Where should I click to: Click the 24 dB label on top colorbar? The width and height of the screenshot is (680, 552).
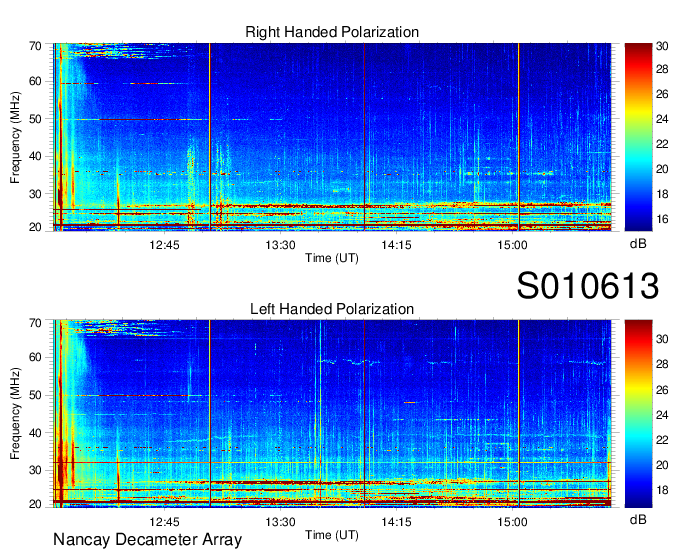coord(662,119)
